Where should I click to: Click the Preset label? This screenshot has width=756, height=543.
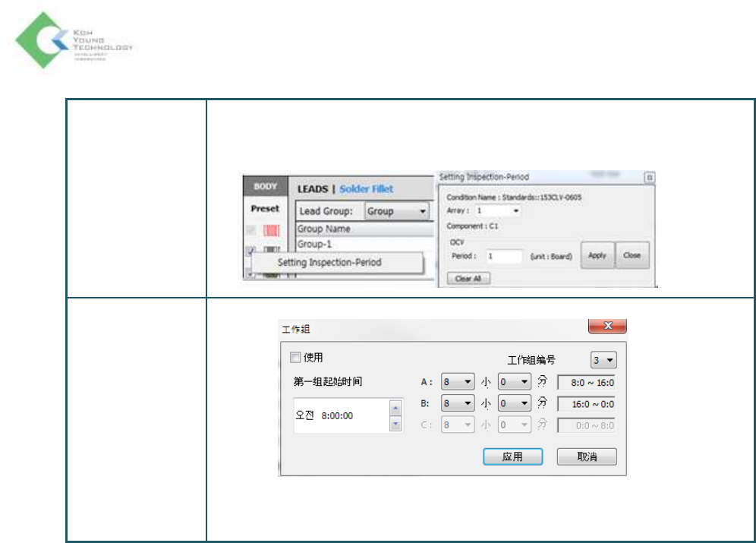point(265,208)
